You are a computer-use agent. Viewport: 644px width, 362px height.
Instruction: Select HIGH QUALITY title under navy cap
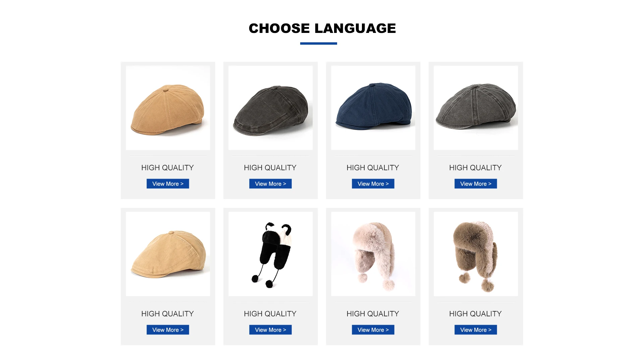(x=373, y=168)
